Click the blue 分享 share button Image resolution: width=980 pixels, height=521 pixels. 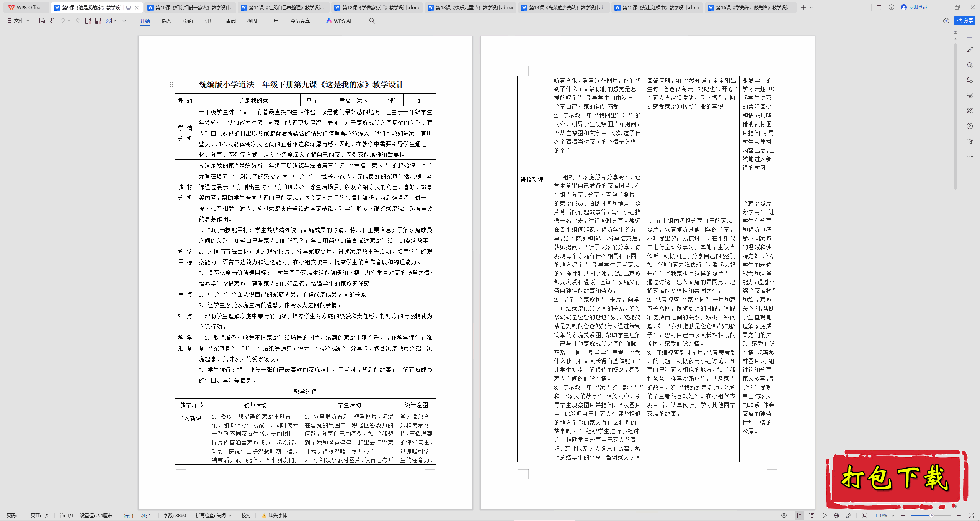click(x=965, y=21)
